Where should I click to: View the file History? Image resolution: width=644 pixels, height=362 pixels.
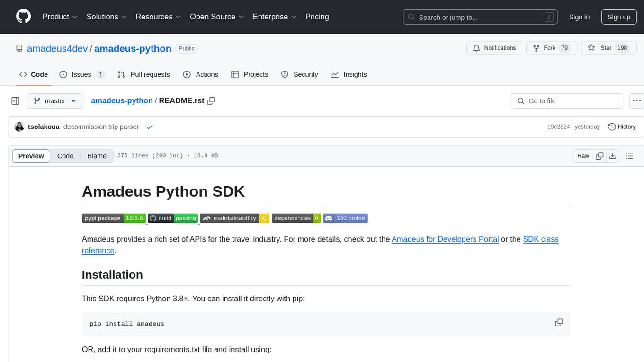click(622, 127)
